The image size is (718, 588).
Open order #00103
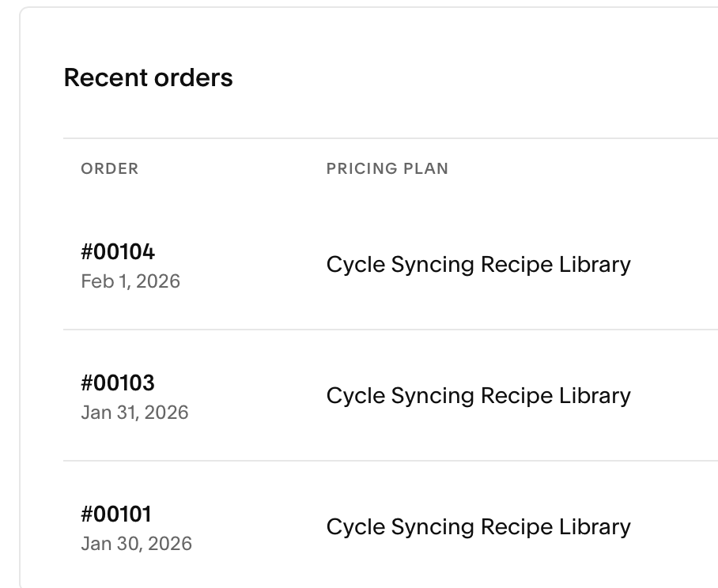click(x=118, y=383)
